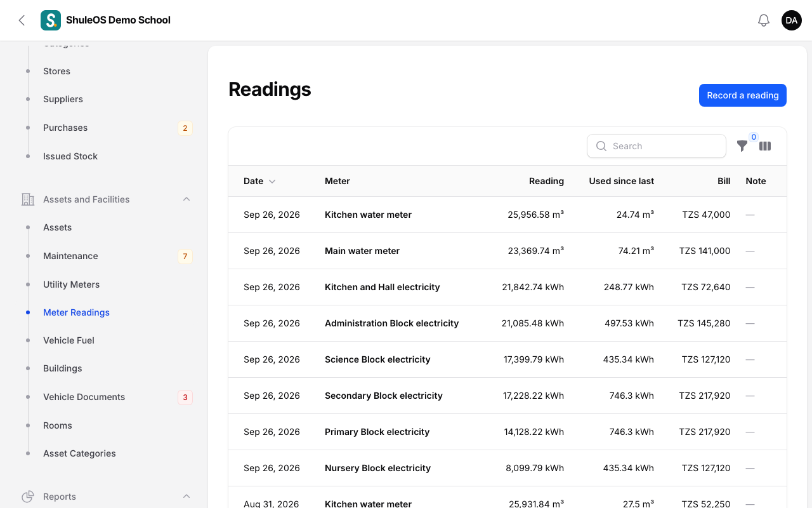Viewport: 812px width, 508px height.
Task: Go to Maintenance in the sidebar
Action: [70, 256]
